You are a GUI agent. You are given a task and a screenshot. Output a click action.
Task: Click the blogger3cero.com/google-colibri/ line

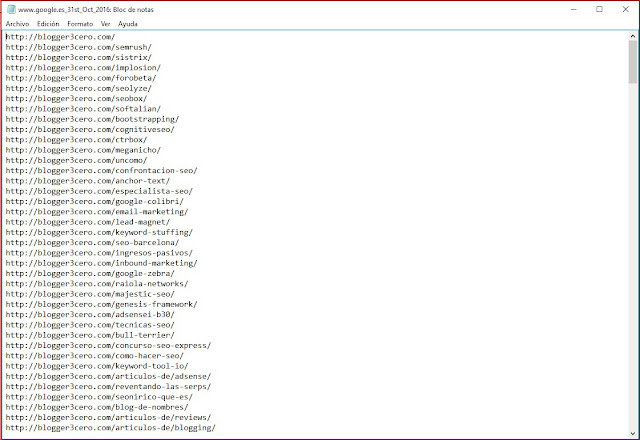[95, 201]
